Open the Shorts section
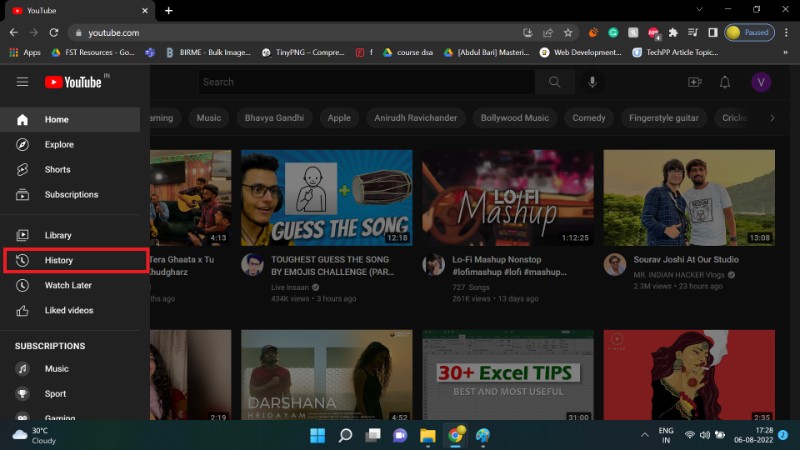The height and width of the screenshot is (450, 800). point(57,169)
